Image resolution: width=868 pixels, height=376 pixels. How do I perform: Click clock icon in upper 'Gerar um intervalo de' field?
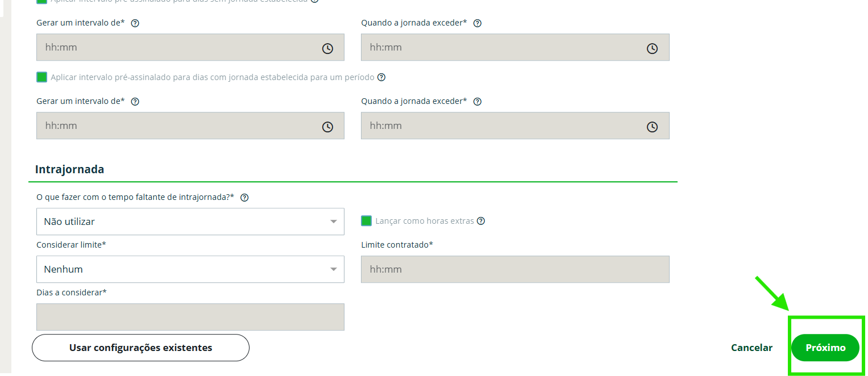click(x=327, y=49)
